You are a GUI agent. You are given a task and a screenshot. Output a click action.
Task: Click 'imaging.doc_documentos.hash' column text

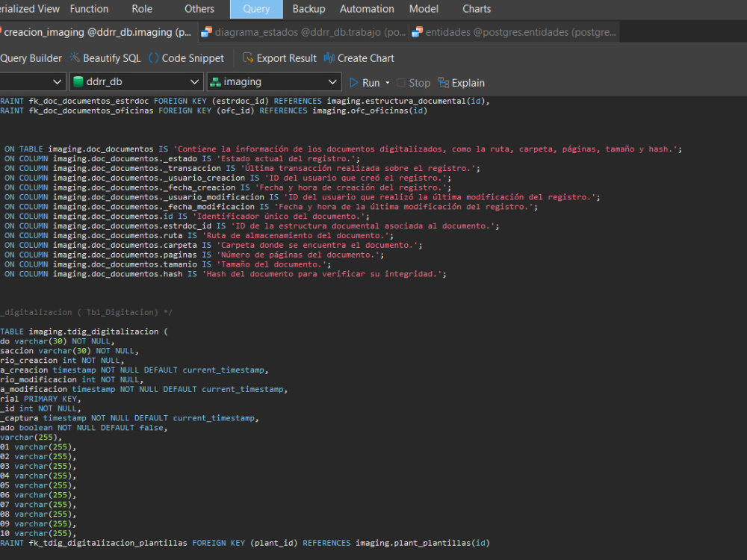point(118,274)
